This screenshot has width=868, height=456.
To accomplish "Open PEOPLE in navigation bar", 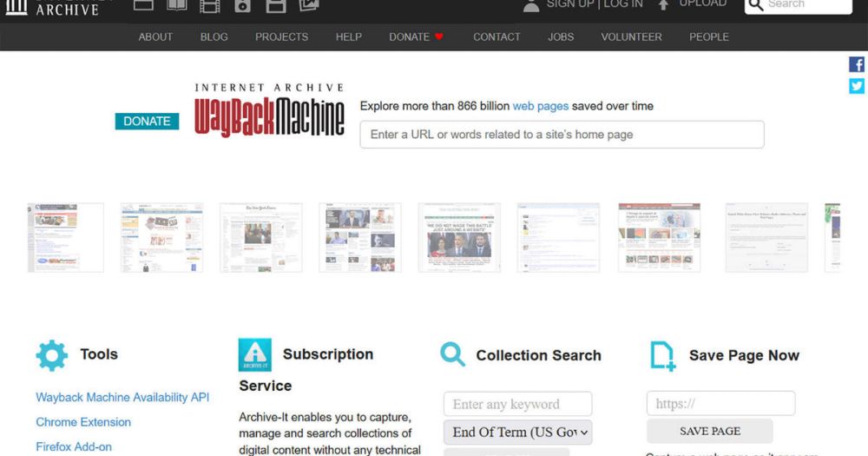I will pos(708,37).
